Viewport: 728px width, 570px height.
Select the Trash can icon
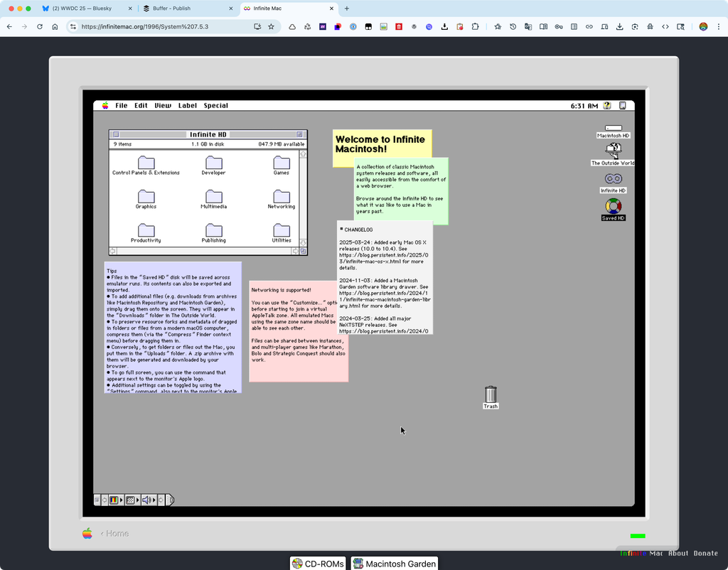tap(491, 394)
